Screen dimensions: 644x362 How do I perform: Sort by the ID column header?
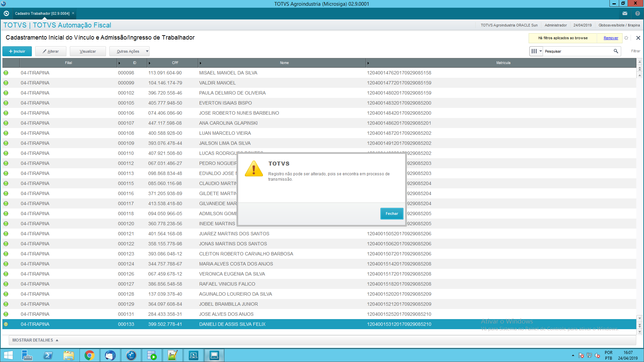(x=135, y=63)
